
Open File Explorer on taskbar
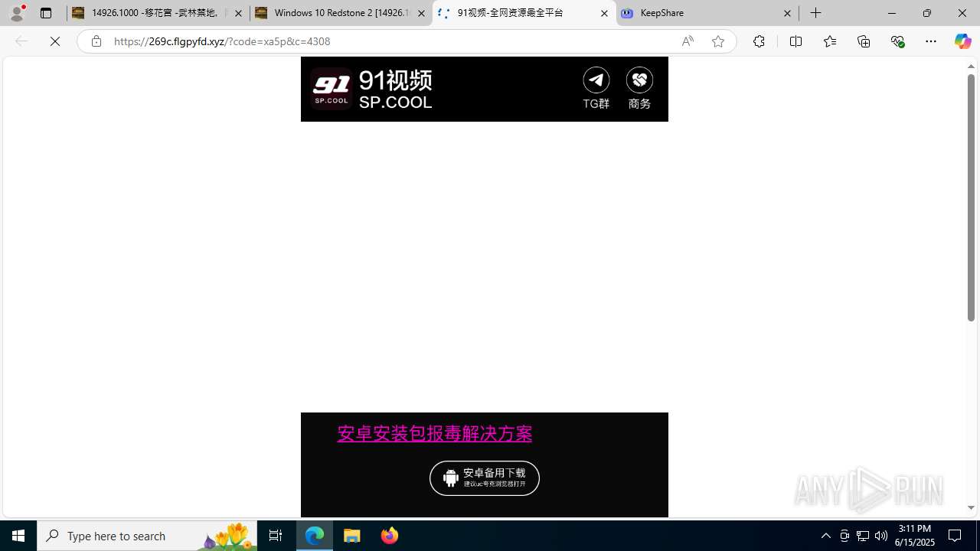point(352,536)
